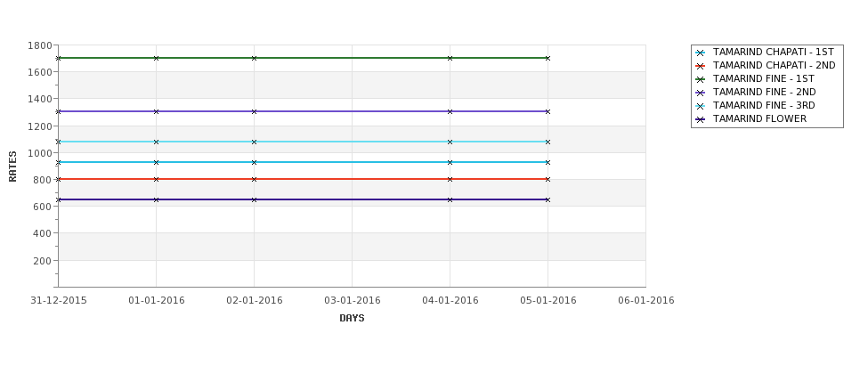This screenshot has width=868, height=382.
Task: Click blue 930 line point at 04-01-2016
Action: (450, 163)
